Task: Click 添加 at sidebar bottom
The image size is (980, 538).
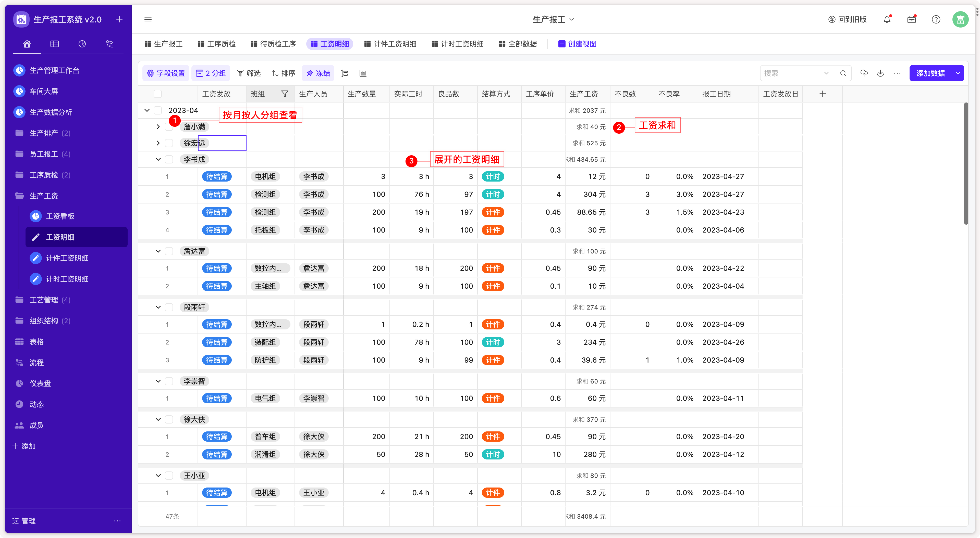Action: pos(24,446)
